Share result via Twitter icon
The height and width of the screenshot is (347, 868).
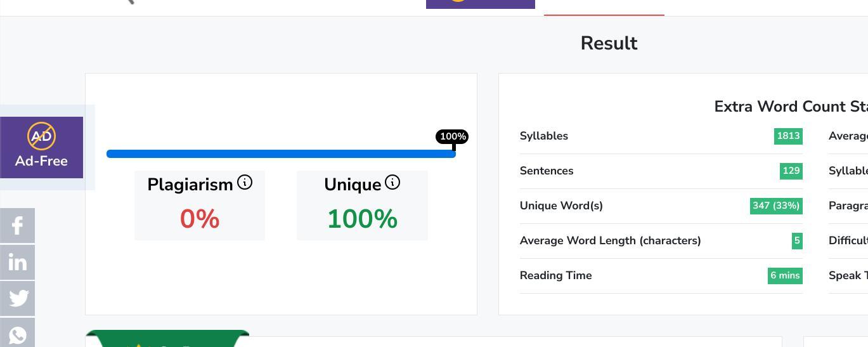(x=17, y=298)
